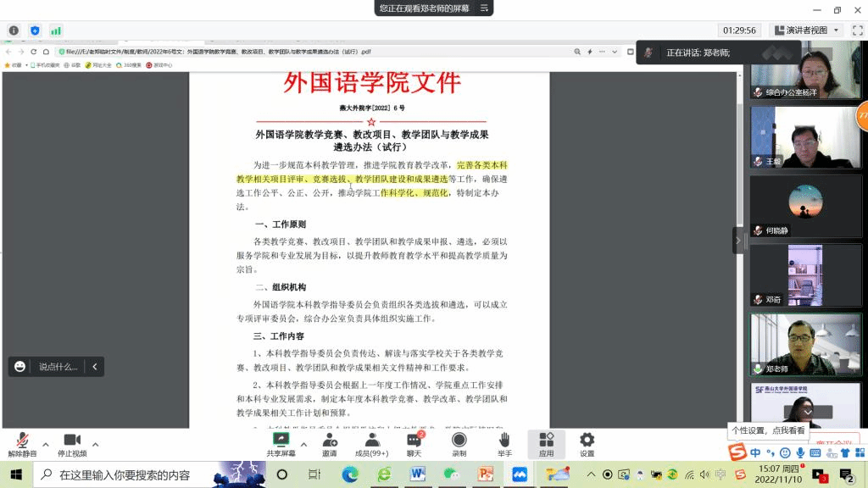Start recording with the 录制 button
The width and height of the screenshot is (868, 488).
point(459,440)
